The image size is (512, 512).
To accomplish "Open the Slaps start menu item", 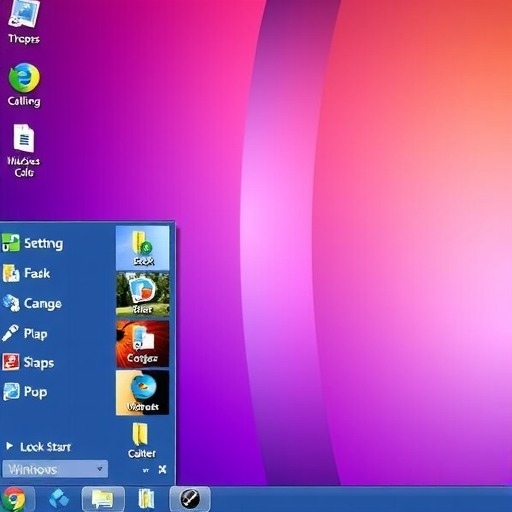I will (x=28, y=362).
